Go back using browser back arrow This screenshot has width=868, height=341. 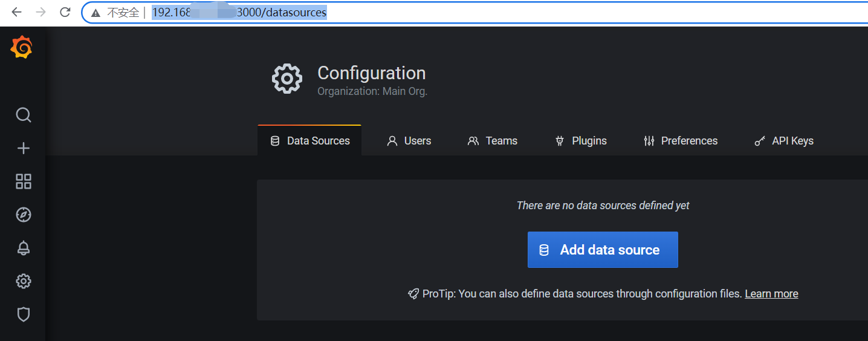[x=16, y=12]
